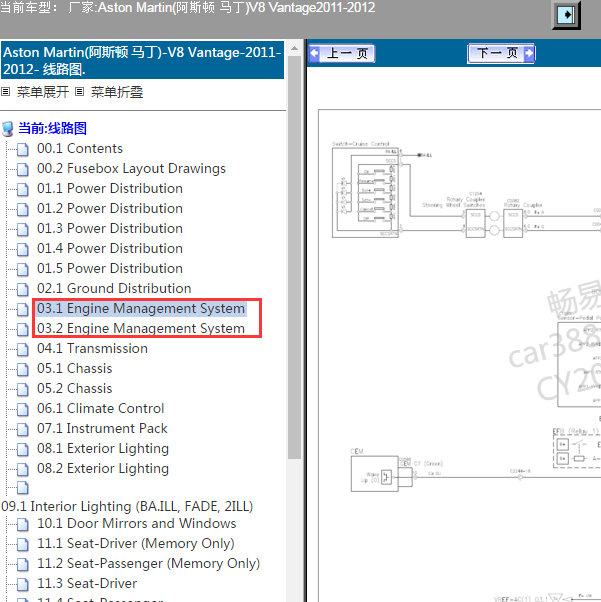This screenshot has width=601, height=602.
Task: Click the Switch-Cruise Control block in diagram
Action: (365, 193)
